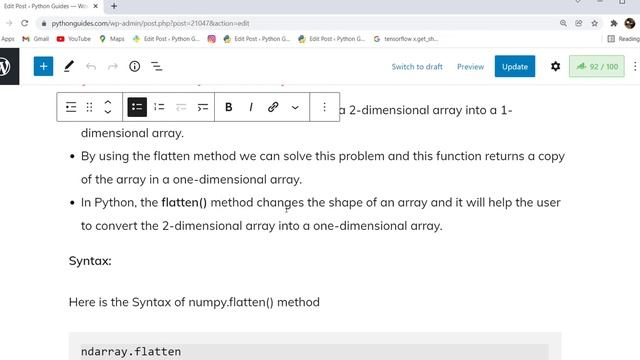Open the Apps bookmark shortcut
Image resolution: width=640 pixels, height=360 pixels.
coord(8,39)
